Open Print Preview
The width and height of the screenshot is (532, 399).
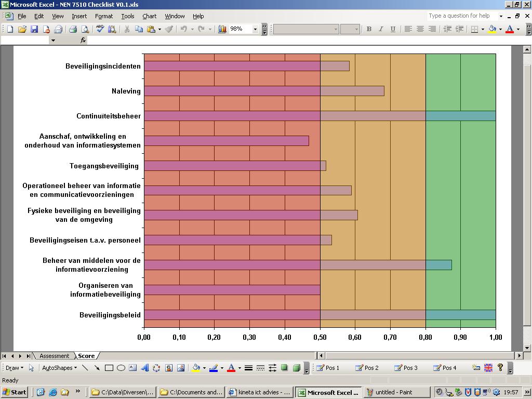click(x=85, y=29)
